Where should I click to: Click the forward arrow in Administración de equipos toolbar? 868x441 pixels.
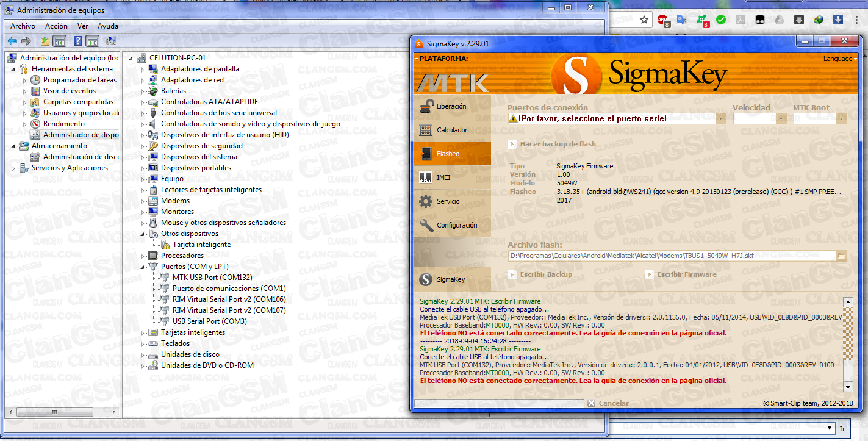(26, 41)
